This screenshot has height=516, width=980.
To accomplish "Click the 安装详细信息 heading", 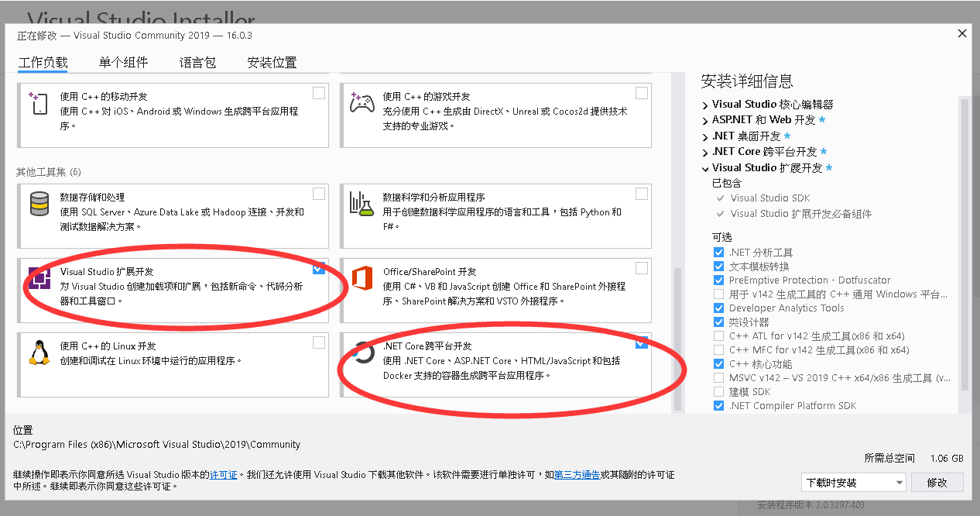I will (746, 81).
